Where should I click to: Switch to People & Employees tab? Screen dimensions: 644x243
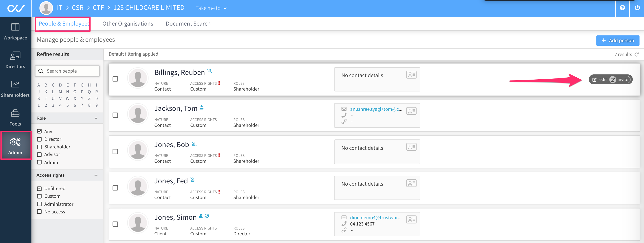click(x=64, y=24)
